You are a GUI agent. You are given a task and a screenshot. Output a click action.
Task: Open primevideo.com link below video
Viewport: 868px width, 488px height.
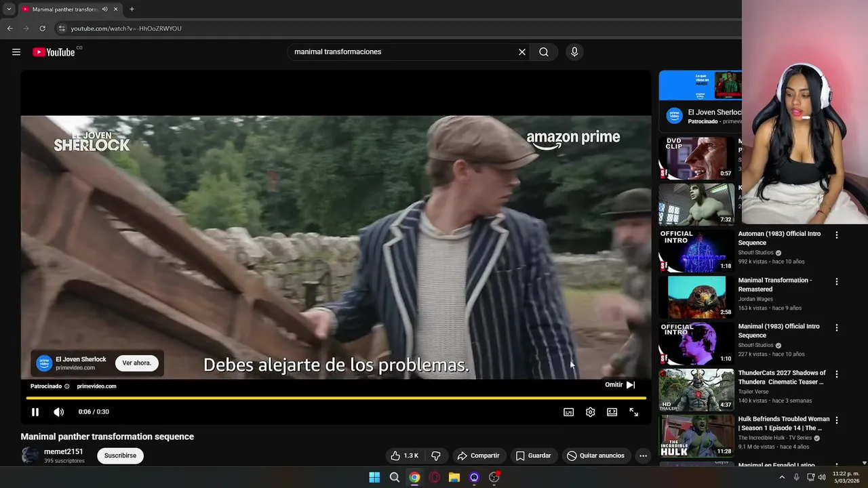tap(97, 386)
